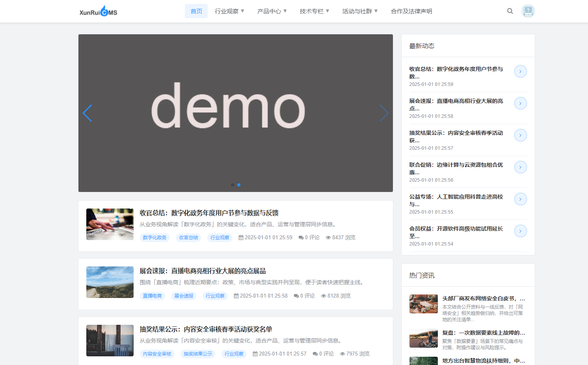The height and width of the screenshot is (365, 588).
Task: Open latest item 会员权益：开源软件高级功能试用延长
Action: [x=456, y=232]
